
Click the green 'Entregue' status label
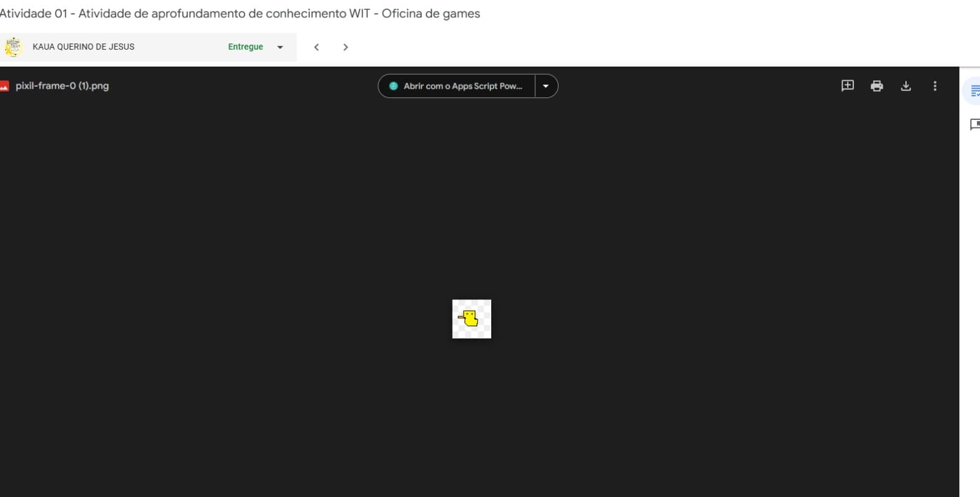coord(246,47)
